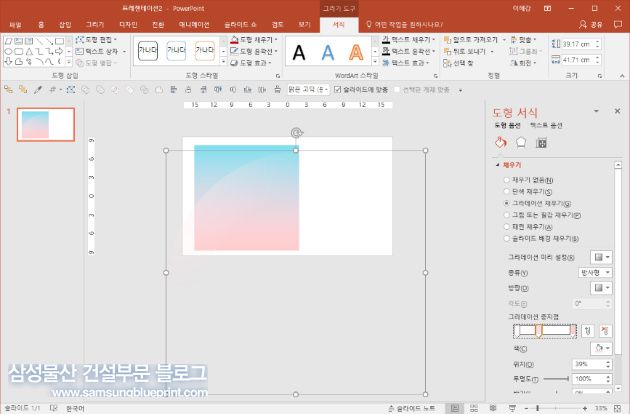Click the eyedropper icon in quick toolbar
The height and width of the screenshot is (414, 630).
(x=38, y=90)
